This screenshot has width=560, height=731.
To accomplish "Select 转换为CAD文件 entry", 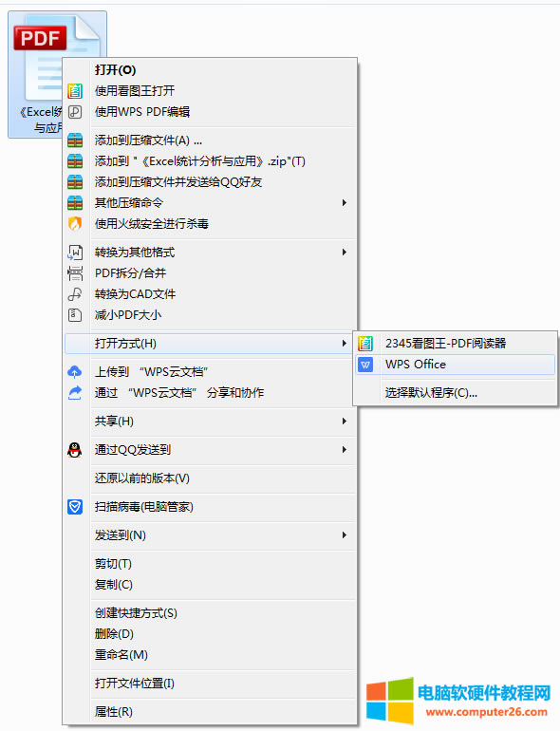I will coord(210,294).
